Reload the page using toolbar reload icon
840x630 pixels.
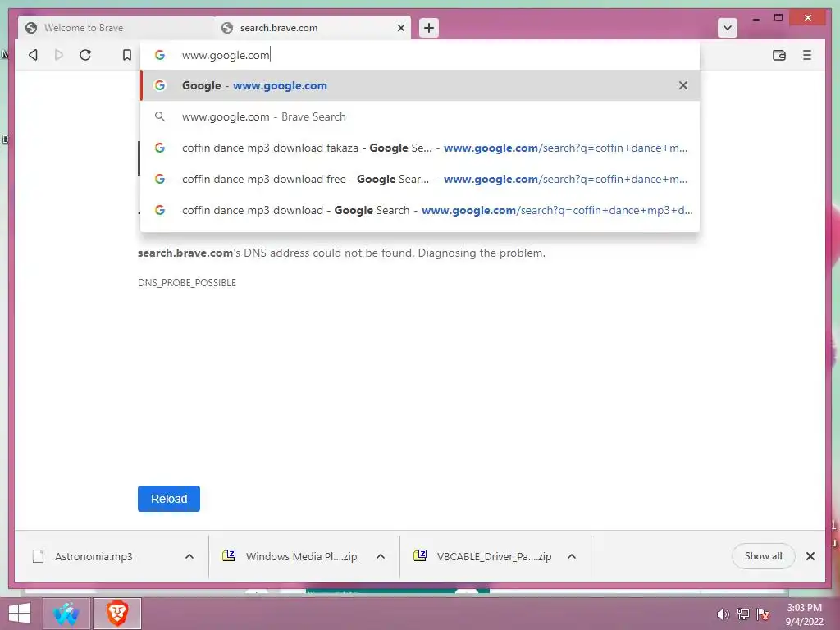click(x=85, y=55)
